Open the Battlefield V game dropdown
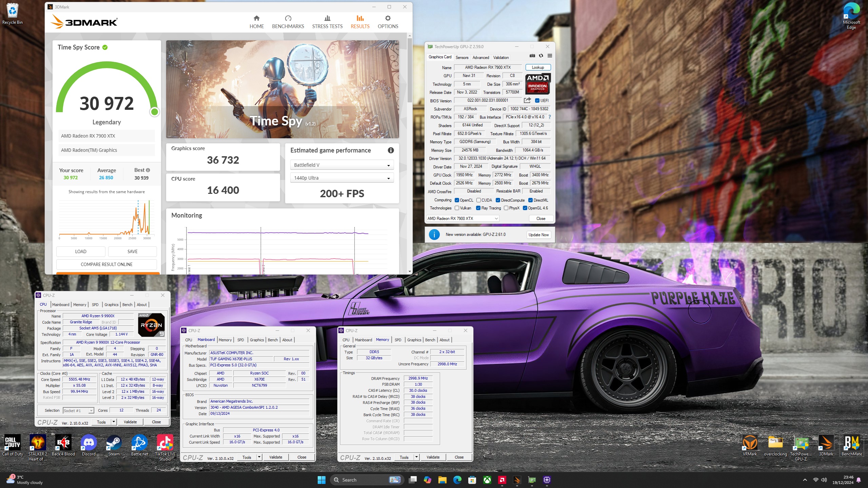This screenshot has height=488, width=868. point(342,165)
